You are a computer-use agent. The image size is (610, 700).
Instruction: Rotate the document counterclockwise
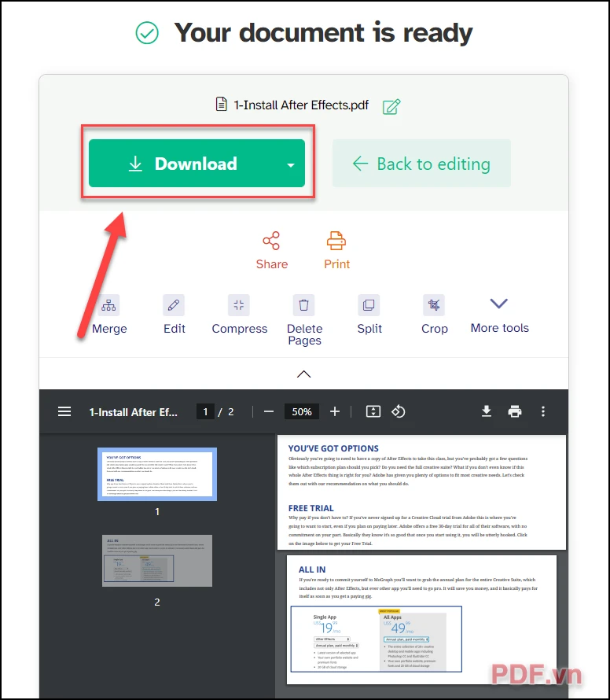coord(398,411)
